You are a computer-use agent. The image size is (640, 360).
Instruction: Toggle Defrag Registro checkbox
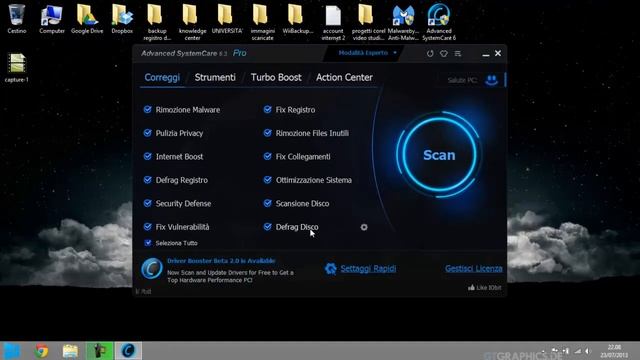click(x=147, y=180)
